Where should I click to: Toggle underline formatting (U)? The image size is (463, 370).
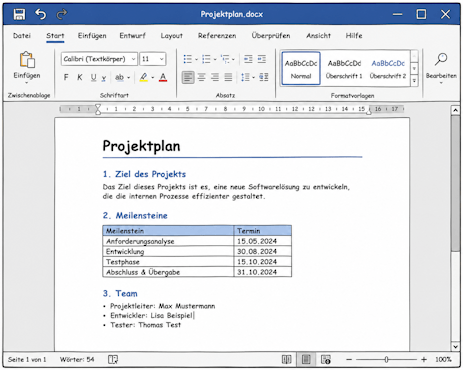pyautogui.click(x=93, y=77)
